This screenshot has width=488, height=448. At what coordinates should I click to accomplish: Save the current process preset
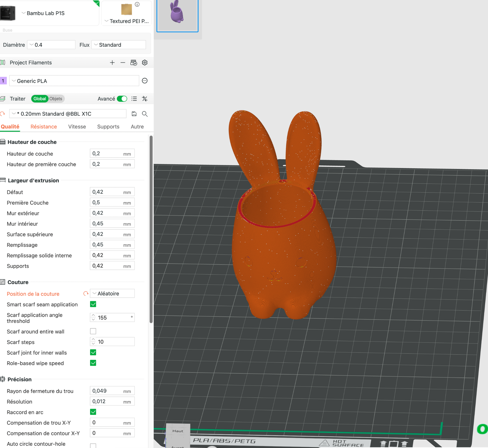[x=134, y=114]
